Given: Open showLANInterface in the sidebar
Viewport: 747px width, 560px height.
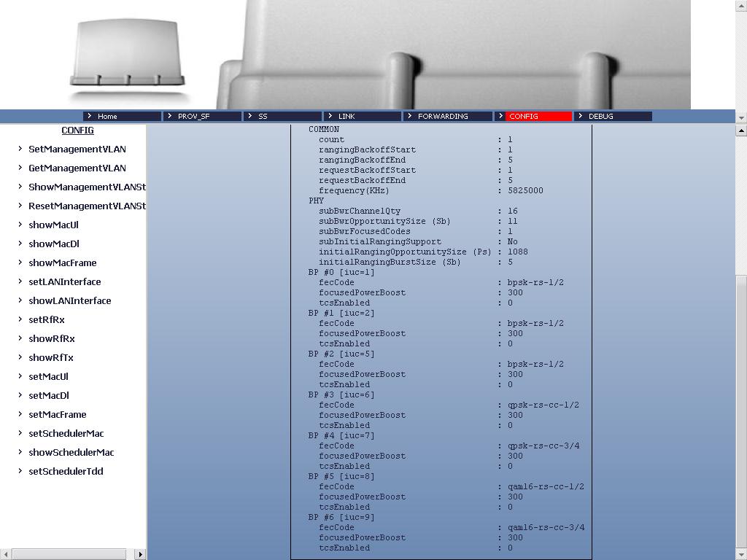Looking at the screenshot, I should [69, 301].
